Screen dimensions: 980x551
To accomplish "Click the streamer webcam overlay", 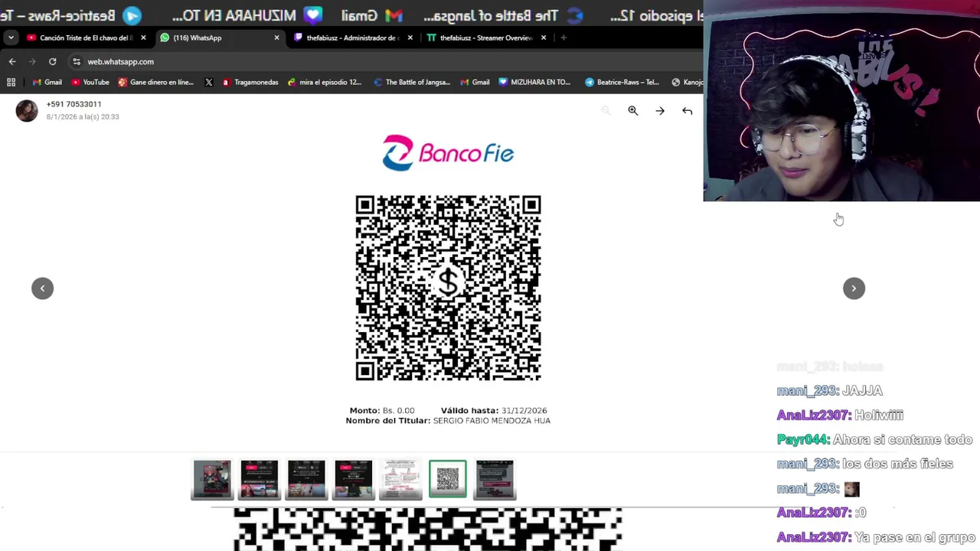I will tap(841, 101).
